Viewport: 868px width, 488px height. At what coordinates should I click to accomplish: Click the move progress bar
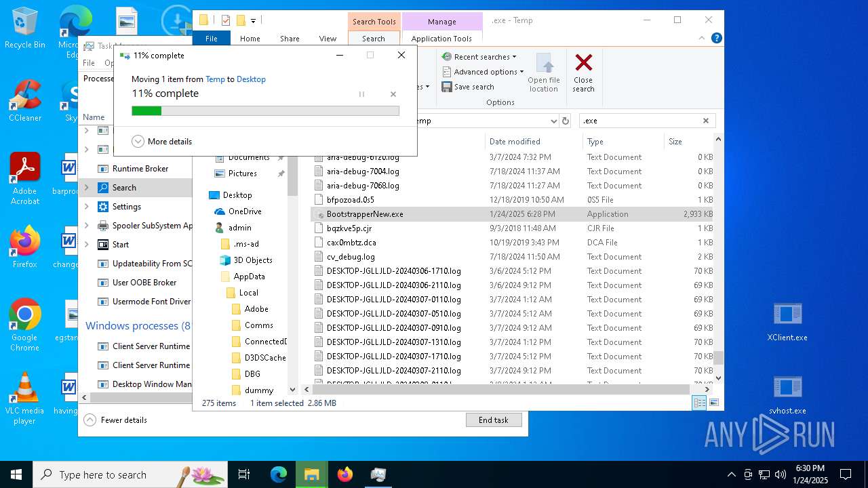tap(265, 110)
